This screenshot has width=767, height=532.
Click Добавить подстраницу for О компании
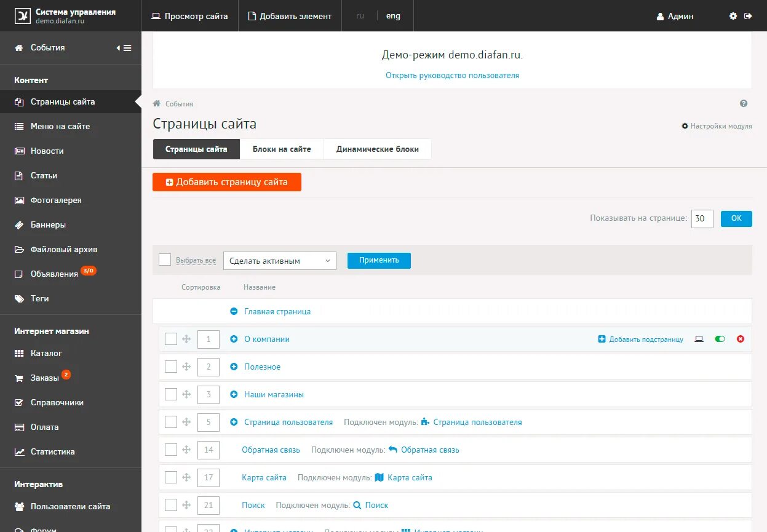(640, 339)
